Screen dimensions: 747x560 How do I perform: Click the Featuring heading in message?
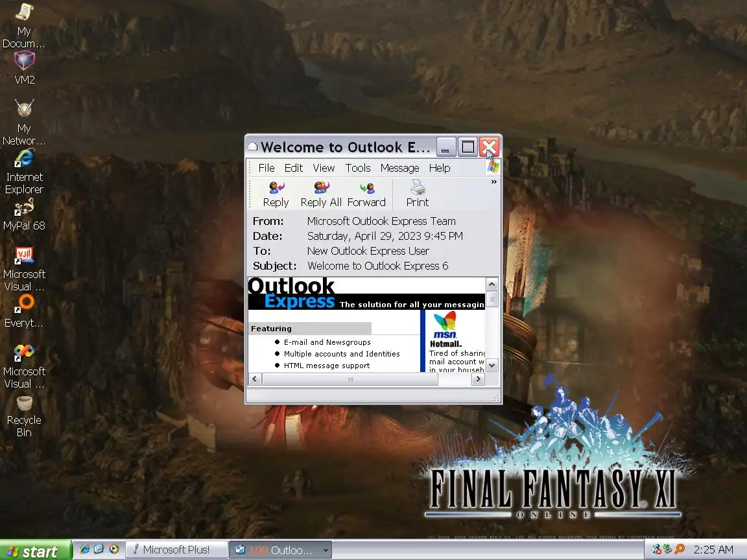pos(271,329)
